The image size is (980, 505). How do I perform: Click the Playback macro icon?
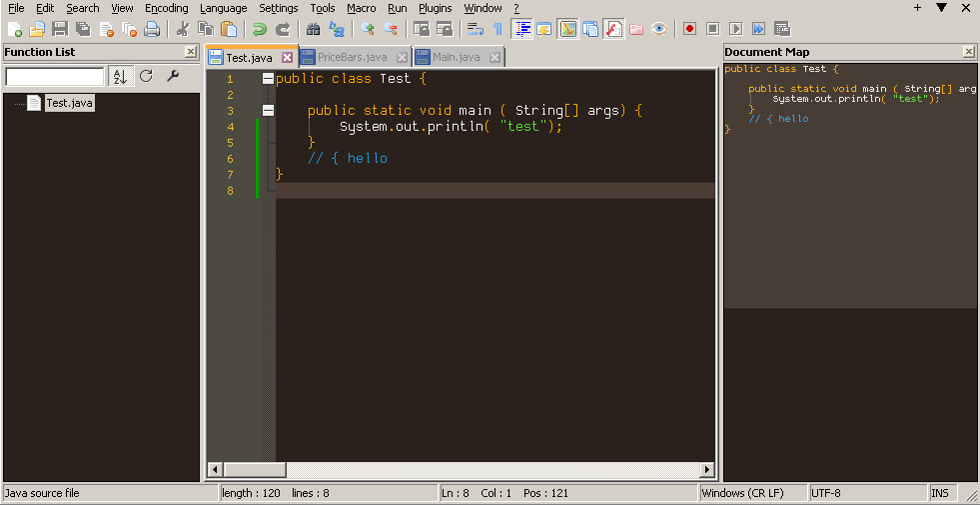pyautogui.click(x=735, y=29)
